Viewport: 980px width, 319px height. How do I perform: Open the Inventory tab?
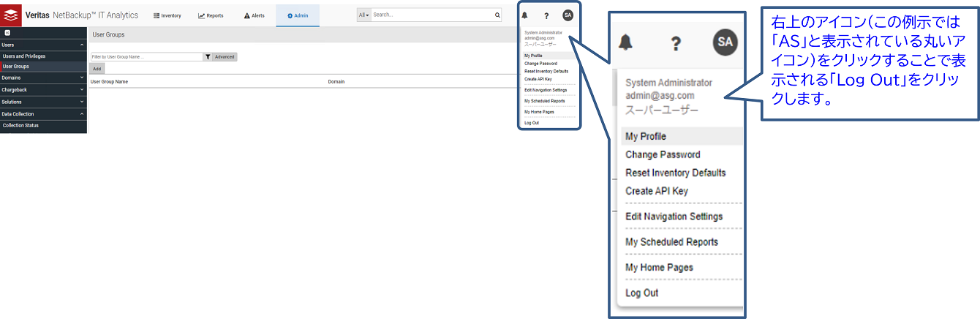click(x=167, y=15)
